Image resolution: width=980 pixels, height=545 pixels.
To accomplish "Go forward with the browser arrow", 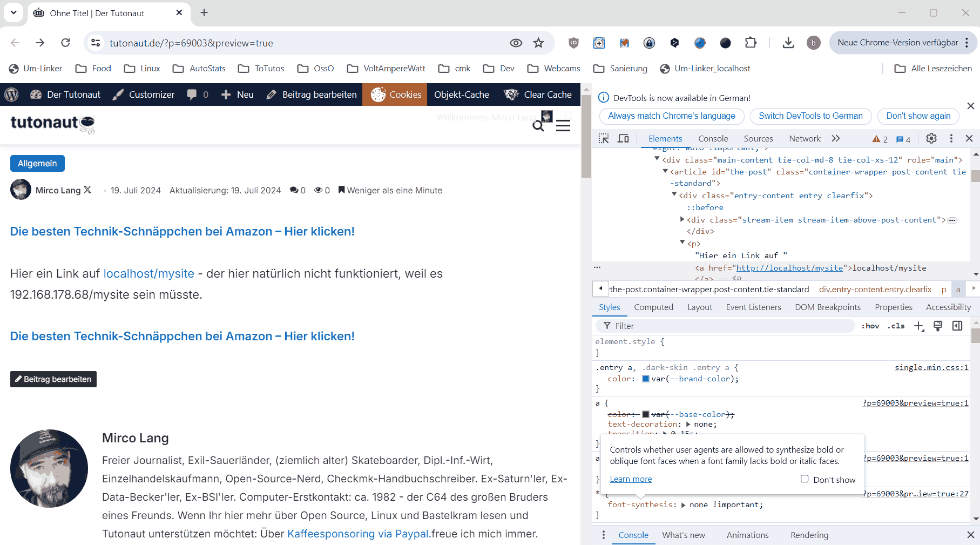I will click(x=40, y=43).
